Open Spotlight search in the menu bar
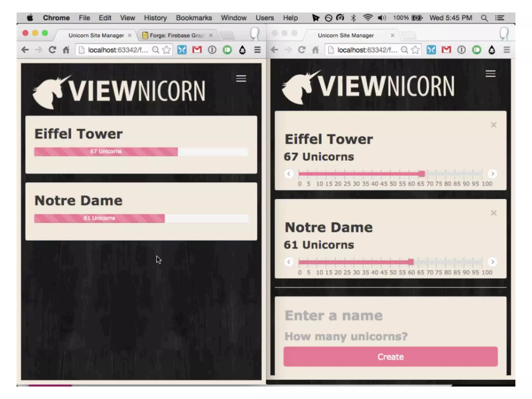The height and width of the screenshot is (399, 532). 484,18
